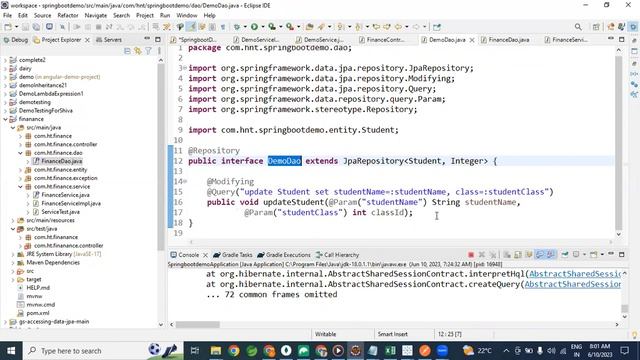
Task: Select FinanceServiceImpl.java in the tree
Action: pyautogui.click(x=71, y=203)
